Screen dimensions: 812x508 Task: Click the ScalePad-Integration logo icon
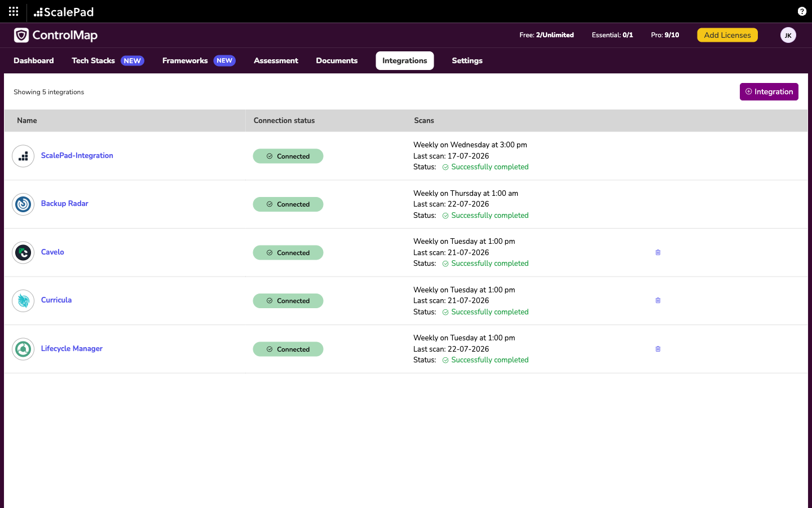pos(23,156)
